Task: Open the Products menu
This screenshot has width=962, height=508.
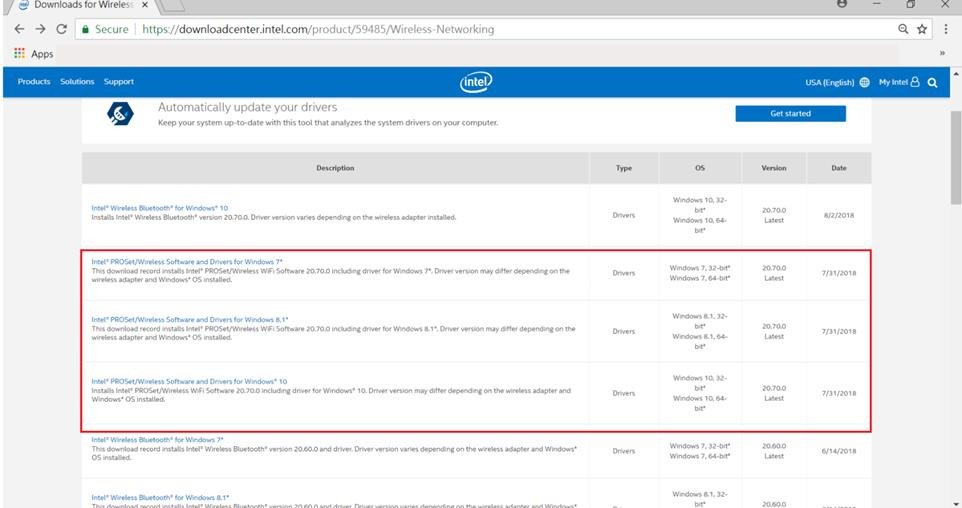Action: 34,82
